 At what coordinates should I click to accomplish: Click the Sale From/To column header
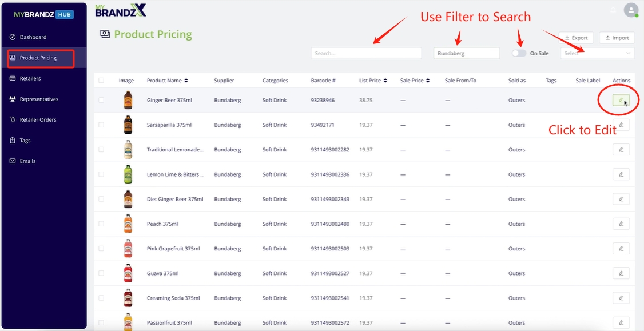click(x=460, y=81)
